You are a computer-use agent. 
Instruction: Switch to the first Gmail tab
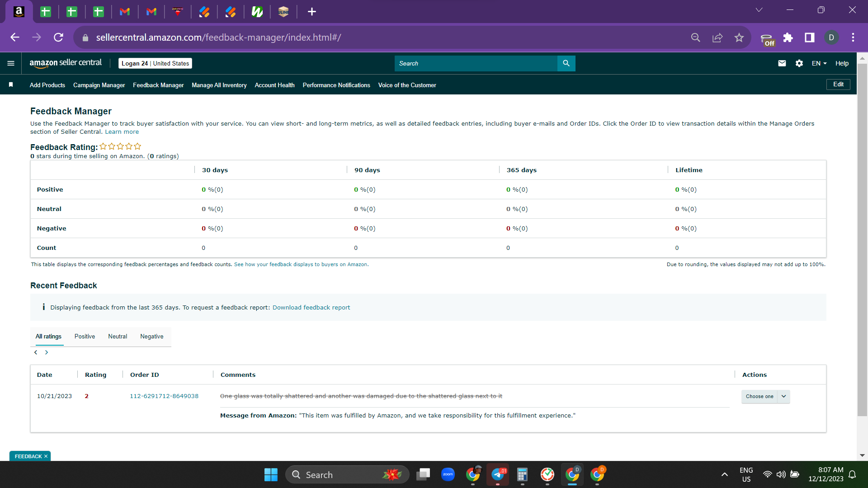[125, 12]
